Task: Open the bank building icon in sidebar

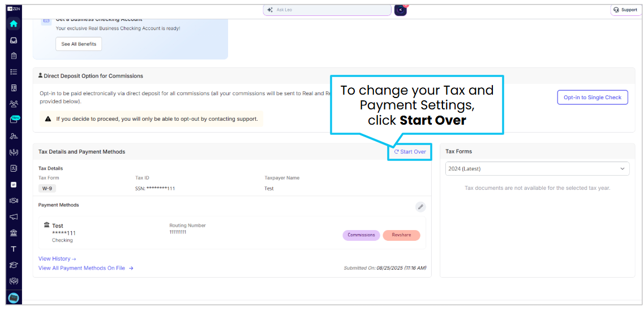Action: coord(14,233)
